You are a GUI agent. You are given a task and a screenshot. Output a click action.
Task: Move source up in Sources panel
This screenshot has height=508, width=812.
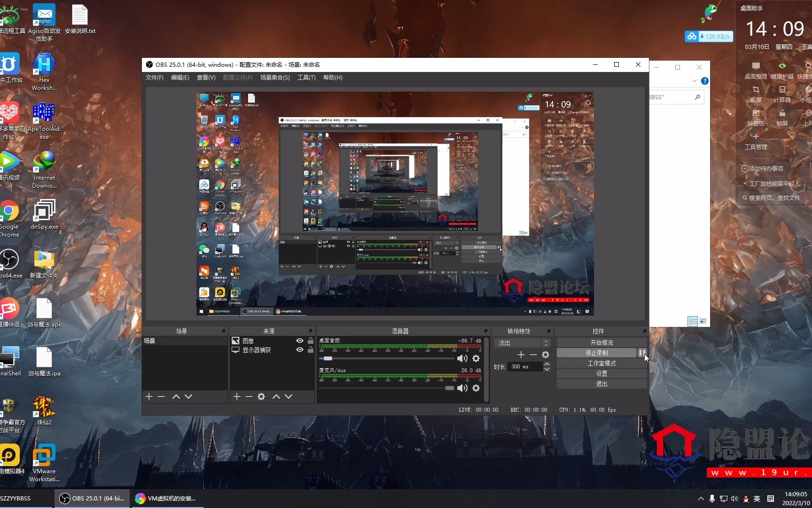pyautogui.click(x=276, y=397)
